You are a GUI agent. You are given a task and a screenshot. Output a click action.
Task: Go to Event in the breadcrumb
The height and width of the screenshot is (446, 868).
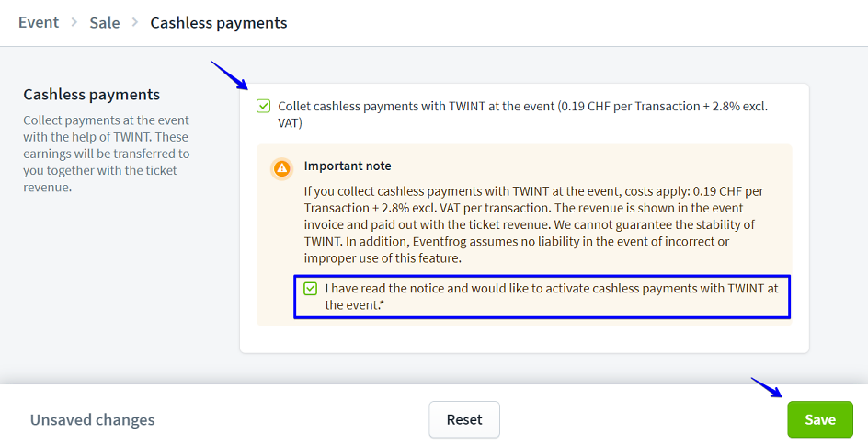(39, 23)
